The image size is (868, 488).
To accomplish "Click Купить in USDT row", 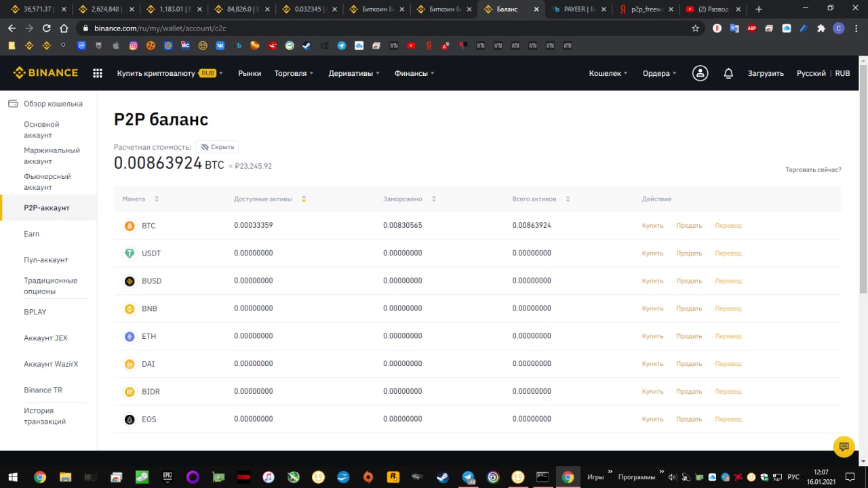I will click(653, 253).
